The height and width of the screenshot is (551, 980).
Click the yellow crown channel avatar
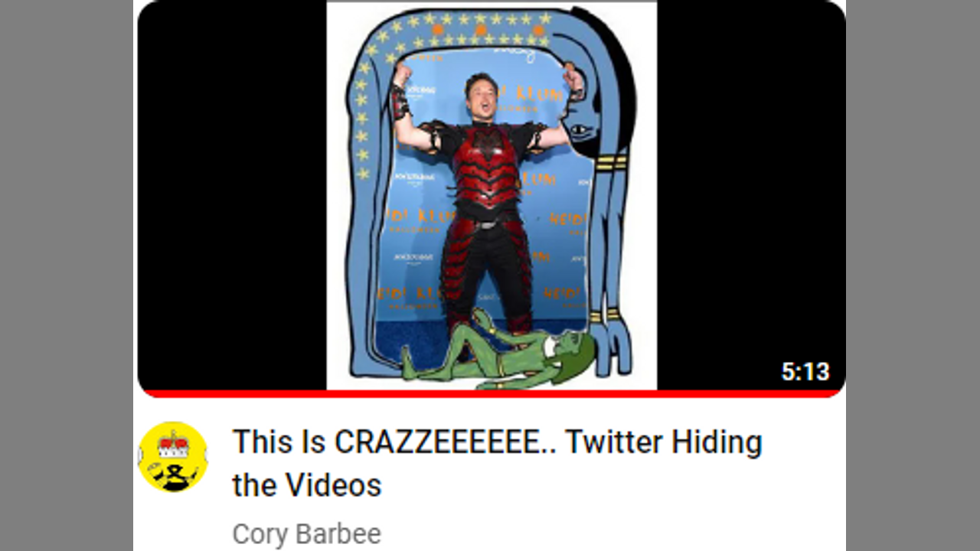tap(173, 457)
